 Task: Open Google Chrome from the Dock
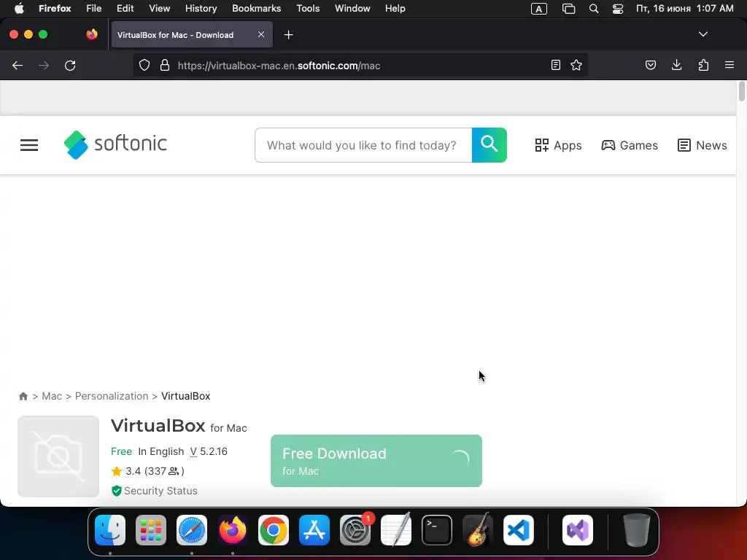(x=274, y=530)
